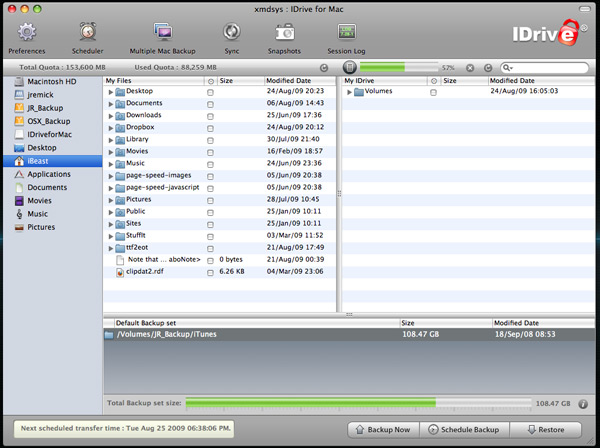Image resolution: width=600 pixels, height=448 pixels.
Task: Expand the Sites folder
Action: pos(111,224)
